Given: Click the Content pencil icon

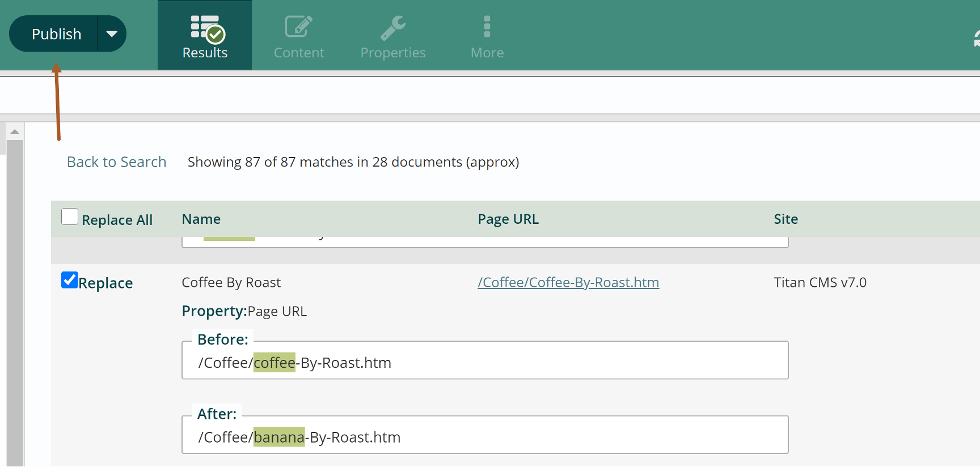Looking at the screenshot, I should click(x=298, y=27).
